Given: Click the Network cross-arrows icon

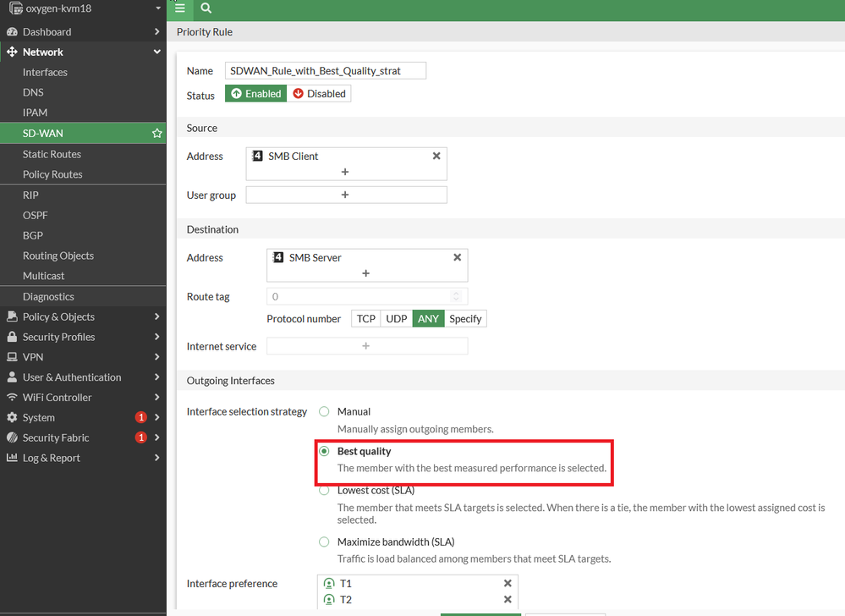Looking at the screenshot, I should (x=12, y=52).
